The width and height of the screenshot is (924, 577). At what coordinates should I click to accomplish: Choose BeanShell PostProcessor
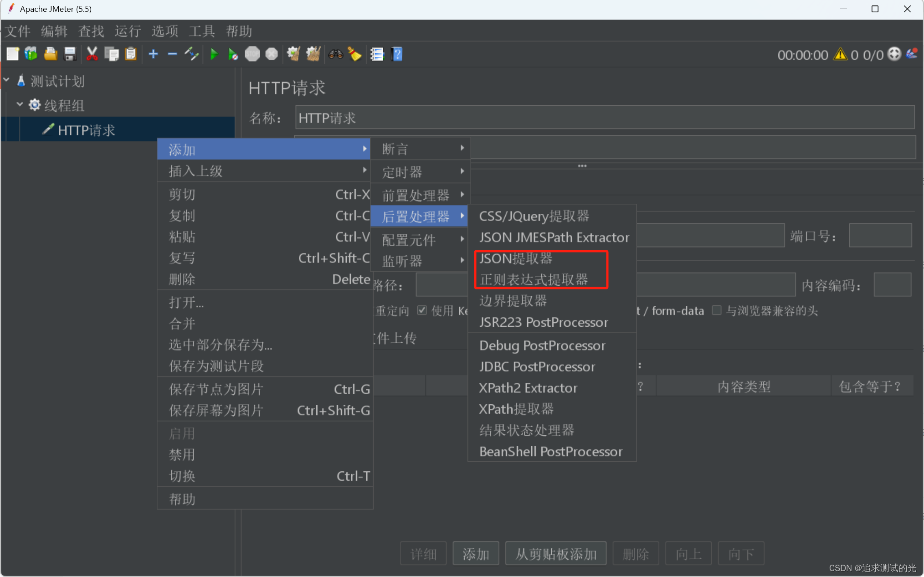pyautogui.click(x=552, y=451)
